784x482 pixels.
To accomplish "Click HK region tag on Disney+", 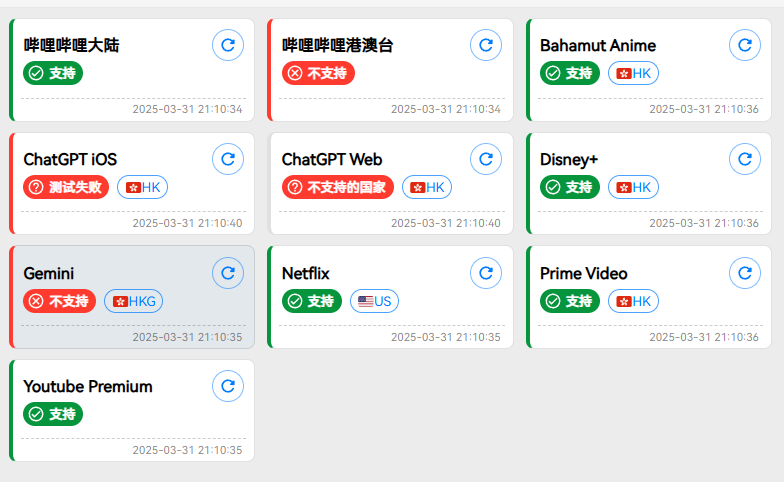I will 634,188.
